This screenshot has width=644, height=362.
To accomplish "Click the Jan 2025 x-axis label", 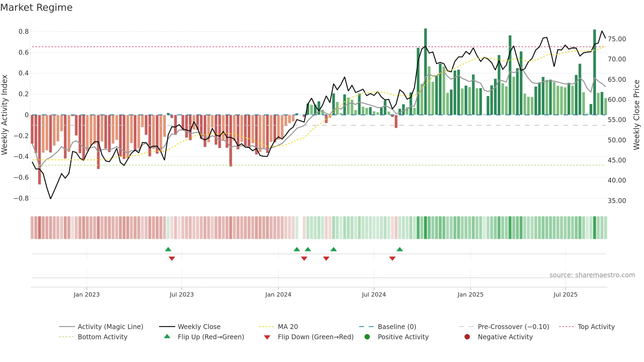I will coord(470,294).
